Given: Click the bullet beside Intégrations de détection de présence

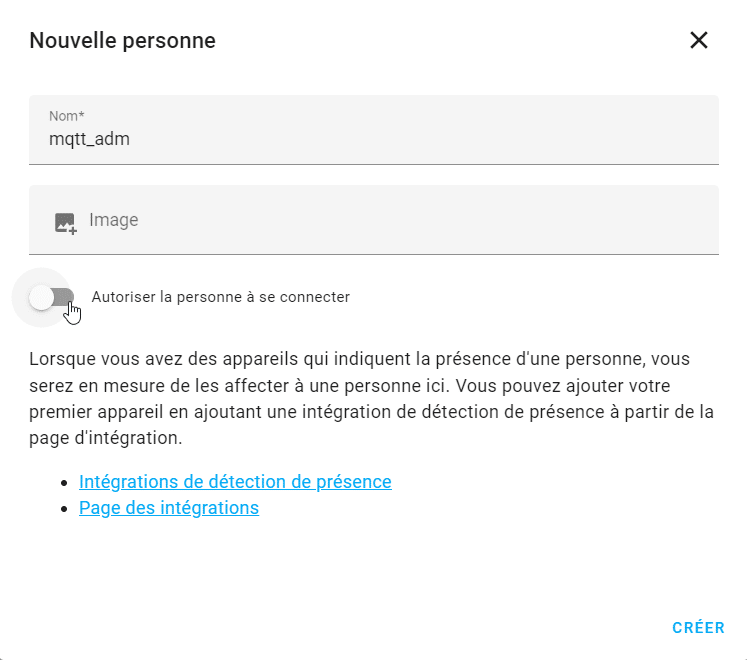Looking at the screenshot, I should 65,483.
